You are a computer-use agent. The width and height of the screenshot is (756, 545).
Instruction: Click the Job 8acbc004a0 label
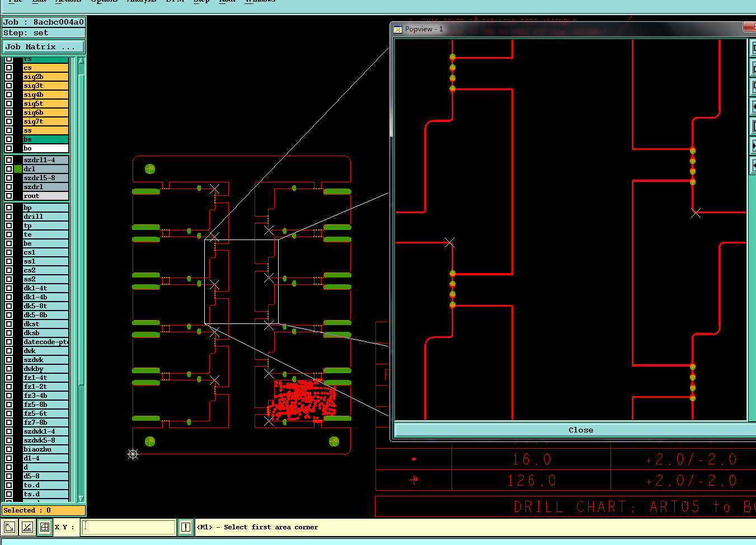pyautogui.click(x=44, y=22)
